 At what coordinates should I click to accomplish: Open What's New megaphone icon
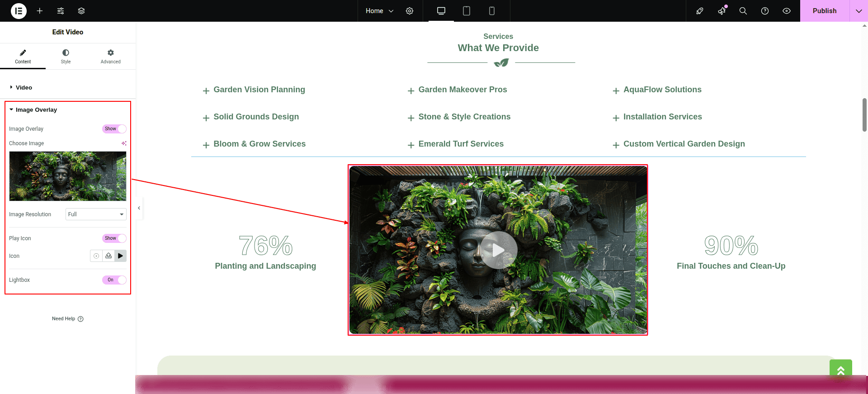click(722, 11)
